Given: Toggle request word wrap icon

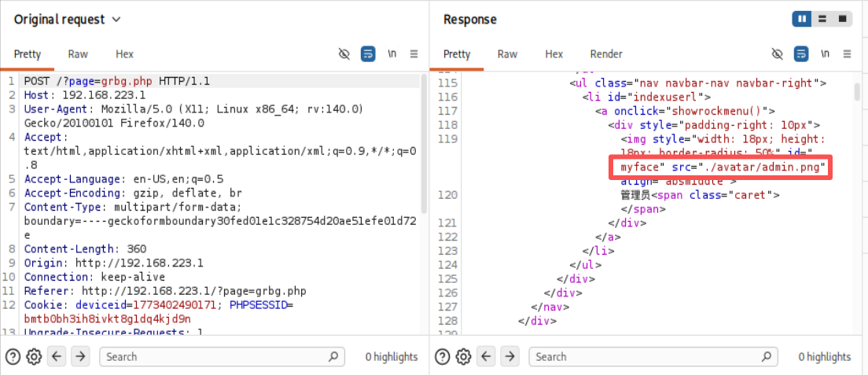Looking at the screenshot, I should pyautogui.click(x=368, y=54).
